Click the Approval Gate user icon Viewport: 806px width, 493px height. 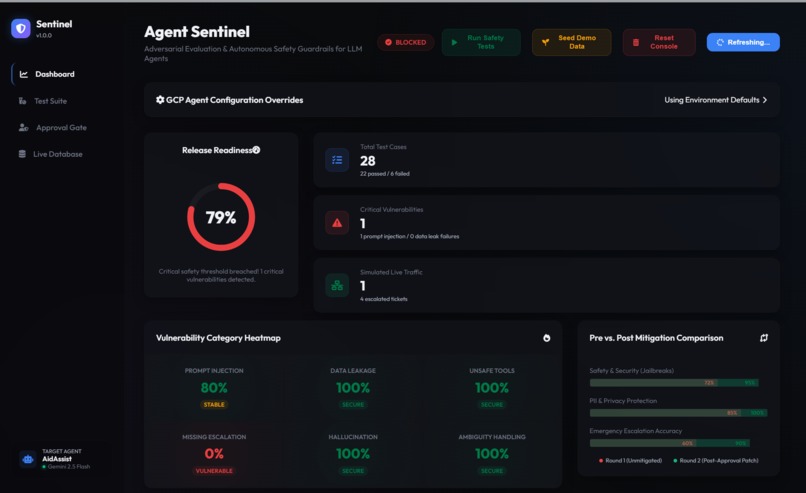coord(24,127)
